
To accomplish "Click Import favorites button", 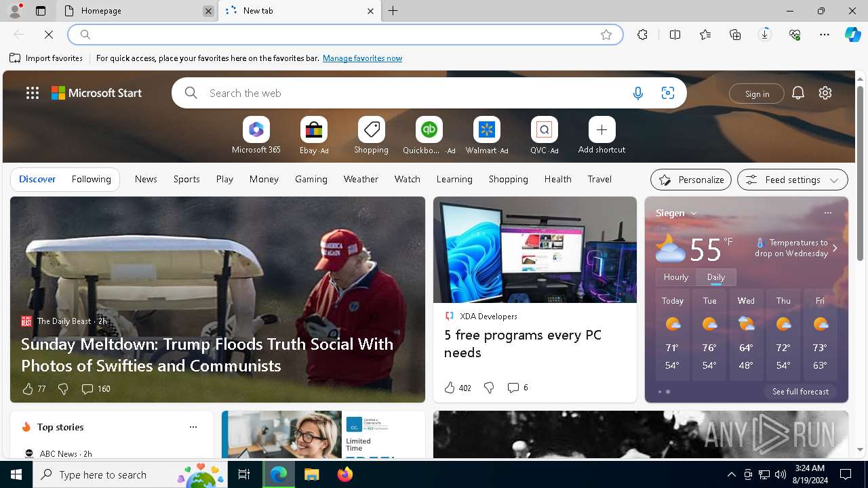I will (46, 58).
